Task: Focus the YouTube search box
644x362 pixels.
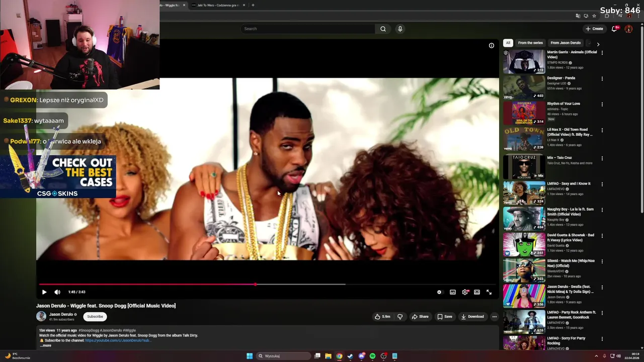Action: click(307, 29)
